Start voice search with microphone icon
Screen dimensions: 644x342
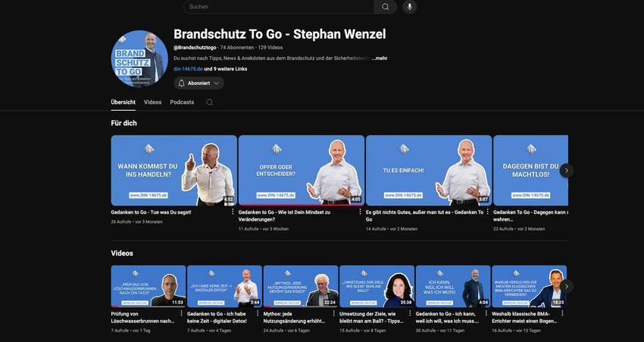click(409, 7)
